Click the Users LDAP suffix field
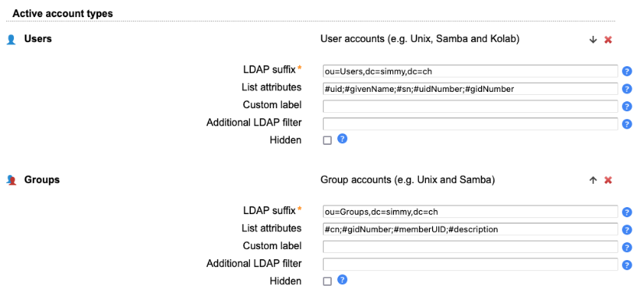The width and height of the screenshot is (644, 299). coord(470,71)
